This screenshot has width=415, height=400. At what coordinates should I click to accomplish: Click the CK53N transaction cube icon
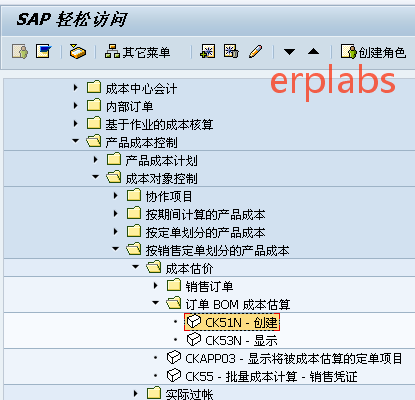(194, 340)
